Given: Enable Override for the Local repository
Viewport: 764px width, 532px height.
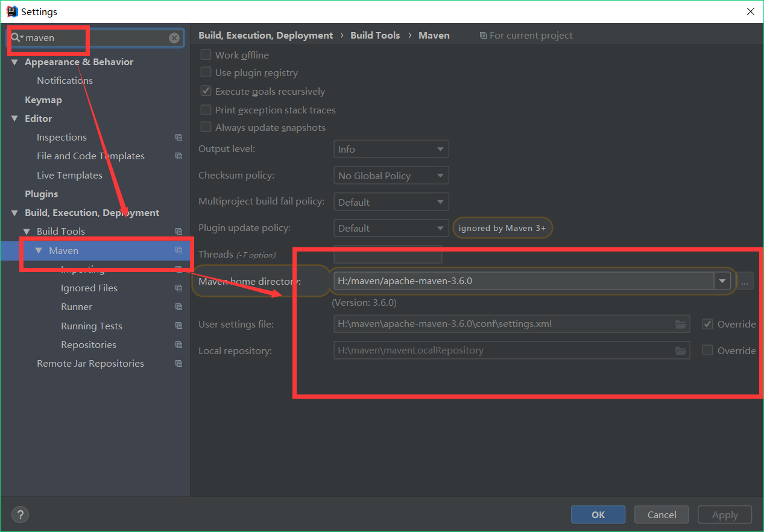Looking at the screenshot, I should pyautogui.click(x=707, y=350).
